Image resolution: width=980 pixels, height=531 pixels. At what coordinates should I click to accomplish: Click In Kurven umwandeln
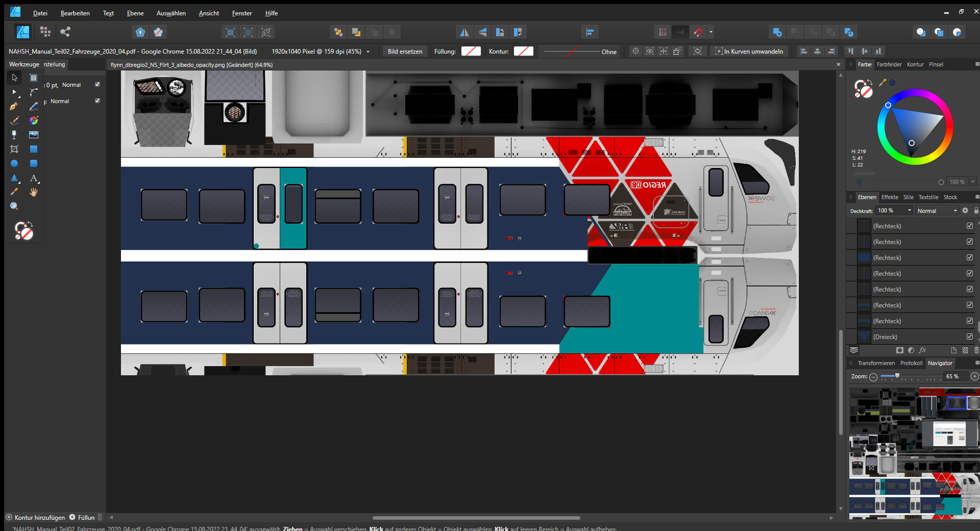click(749, 52)
